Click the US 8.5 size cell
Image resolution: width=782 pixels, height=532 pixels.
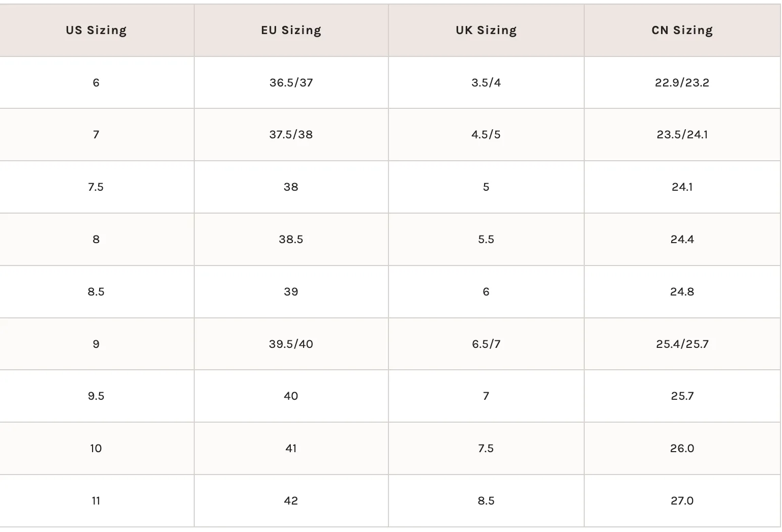click(x=97, y=292)
